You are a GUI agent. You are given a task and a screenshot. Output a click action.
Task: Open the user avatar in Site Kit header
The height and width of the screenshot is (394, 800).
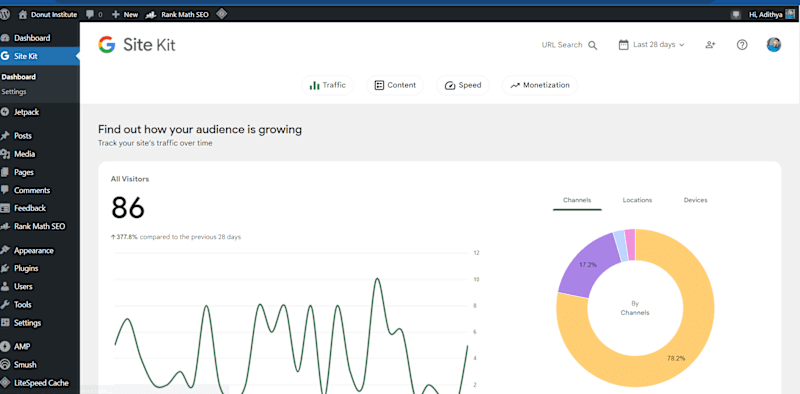pos(773,44)
